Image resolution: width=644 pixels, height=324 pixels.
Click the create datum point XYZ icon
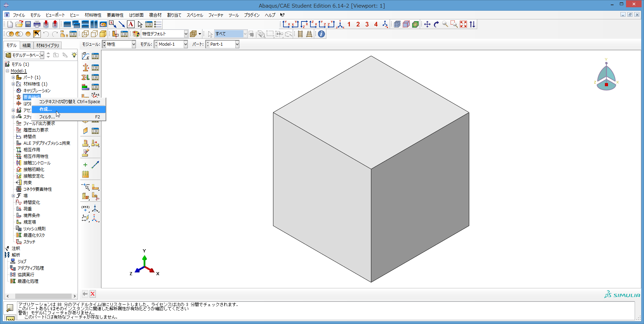click(85, 208)
